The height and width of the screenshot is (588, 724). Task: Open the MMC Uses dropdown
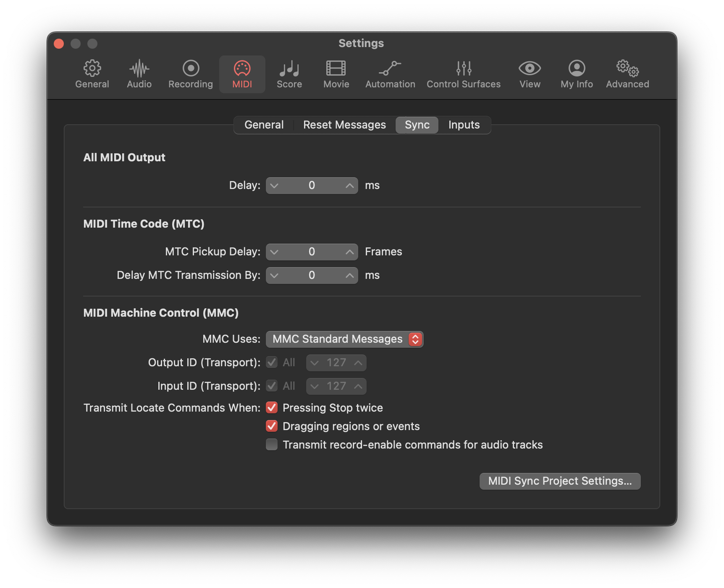point(344,339)
